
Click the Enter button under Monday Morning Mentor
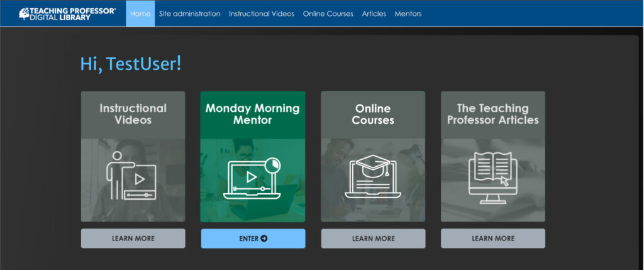[253, 239]
